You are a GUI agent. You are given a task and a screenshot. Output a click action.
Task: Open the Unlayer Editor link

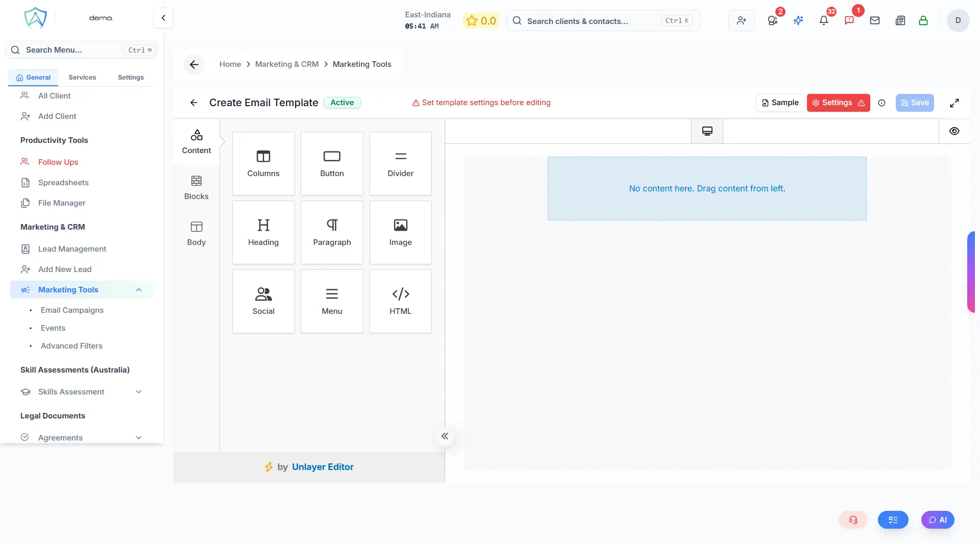coord(323,466)
